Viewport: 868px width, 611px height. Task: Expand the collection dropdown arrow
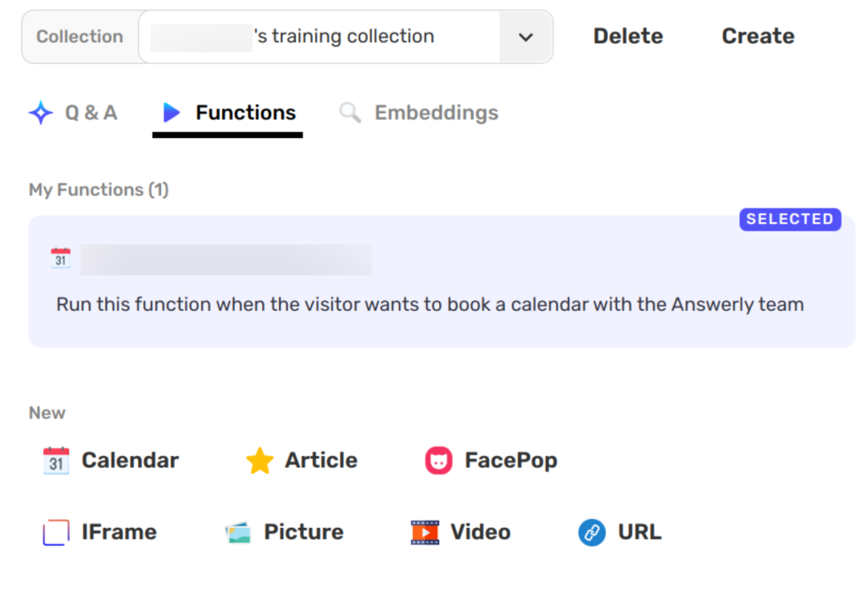tap(526, 37)
